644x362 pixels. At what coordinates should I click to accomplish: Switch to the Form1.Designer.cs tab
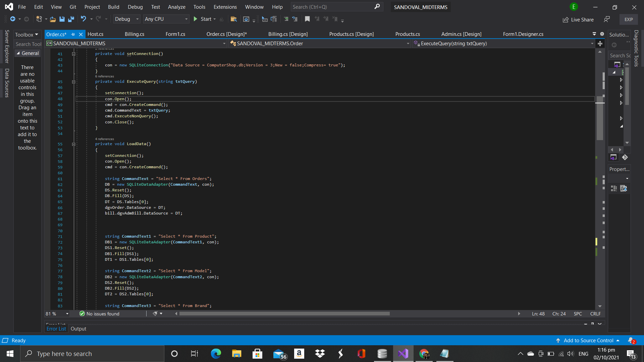point(523,34)
